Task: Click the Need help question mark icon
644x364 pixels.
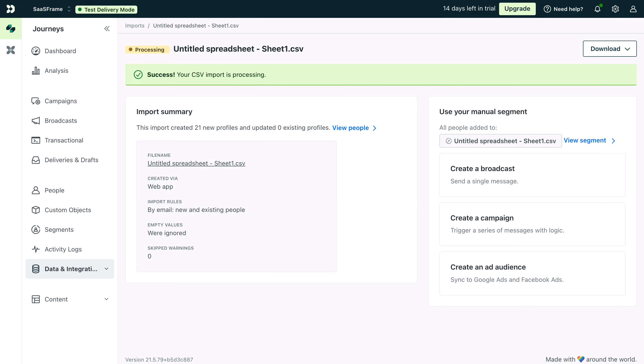Action: coord(547,9)
